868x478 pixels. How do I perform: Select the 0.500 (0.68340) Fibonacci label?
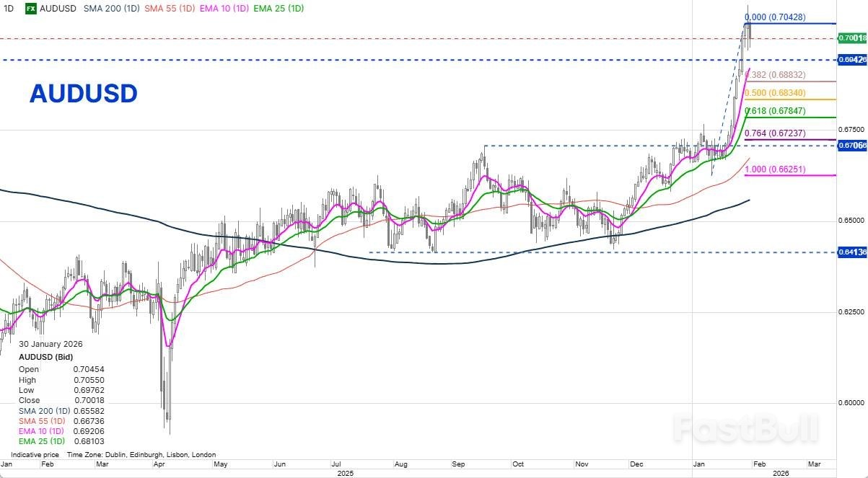(776, 93)
